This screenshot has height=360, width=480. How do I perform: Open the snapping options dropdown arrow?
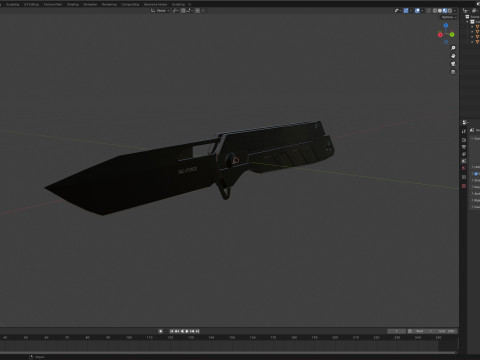click(190, 11)
